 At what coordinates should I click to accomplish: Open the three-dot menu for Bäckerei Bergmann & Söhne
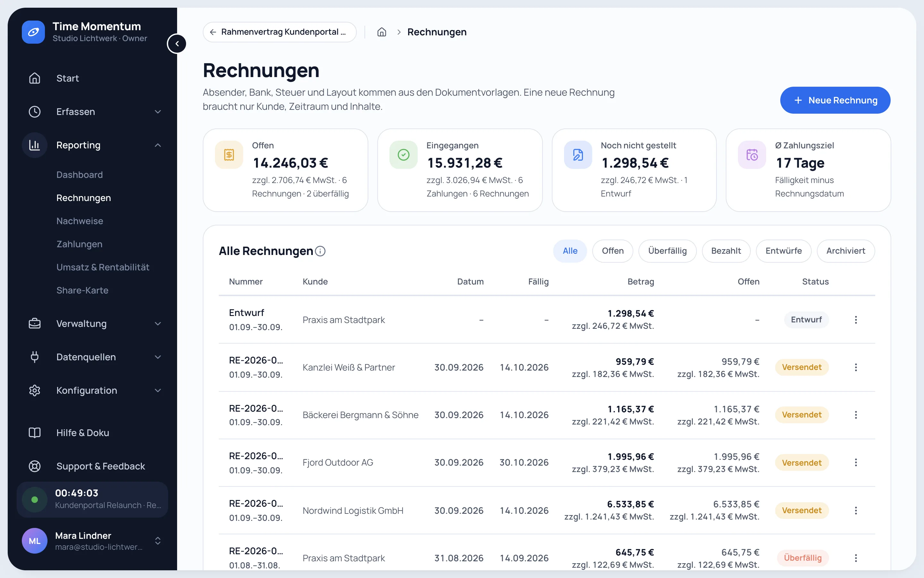coord(856,415)
